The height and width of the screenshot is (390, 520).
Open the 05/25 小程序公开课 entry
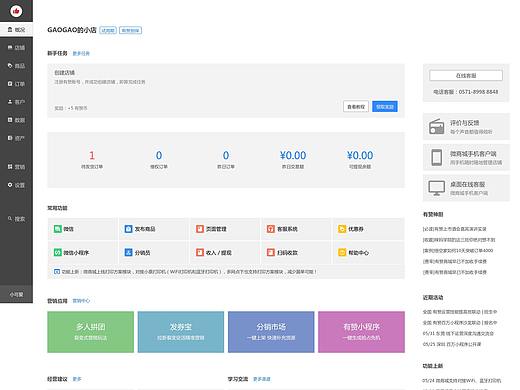452,344
